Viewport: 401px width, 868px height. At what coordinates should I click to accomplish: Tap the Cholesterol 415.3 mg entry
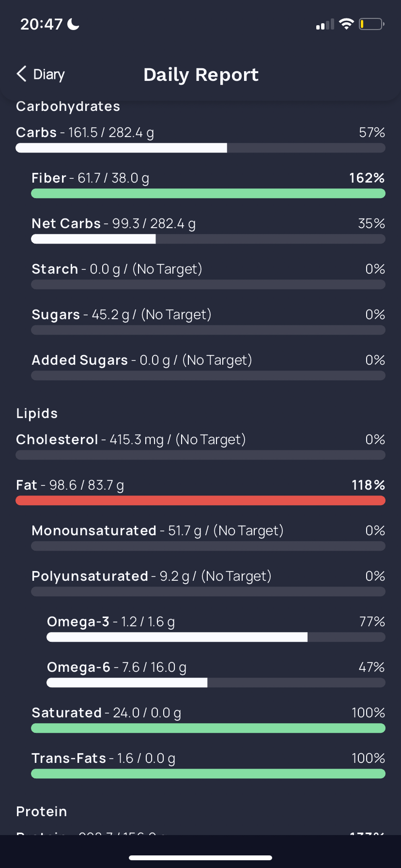(x=200, y=447)
